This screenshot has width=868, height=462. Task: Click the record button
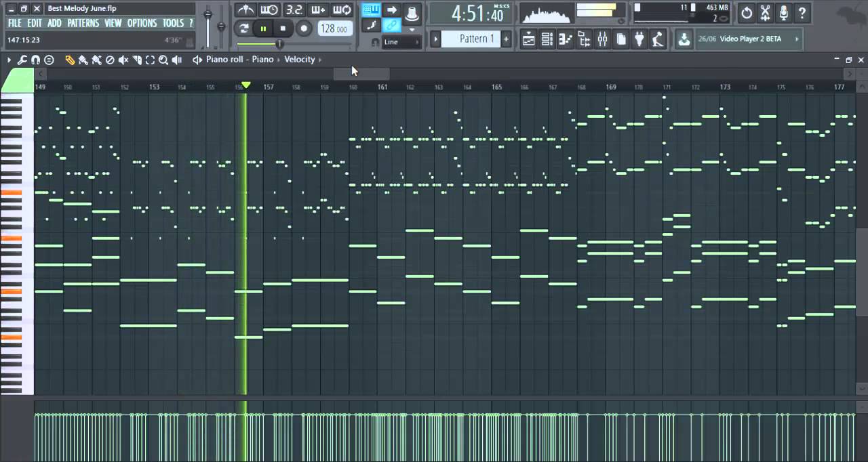[x=304, y=28]
